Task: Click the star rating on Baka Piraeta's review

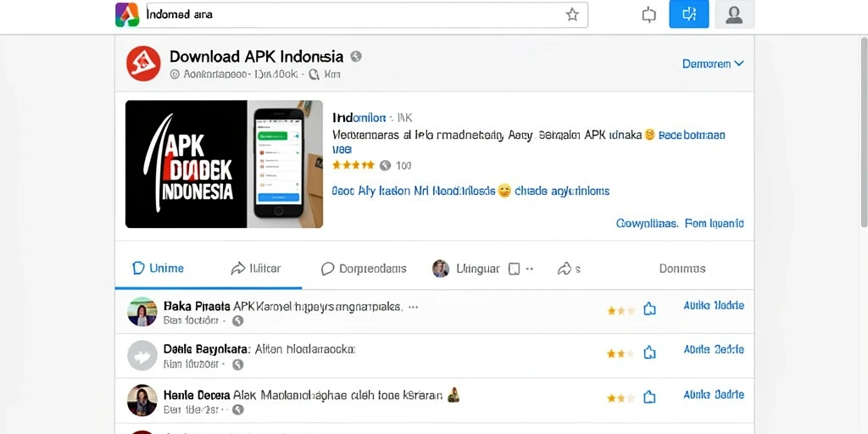Action: [x=620, y=310]
